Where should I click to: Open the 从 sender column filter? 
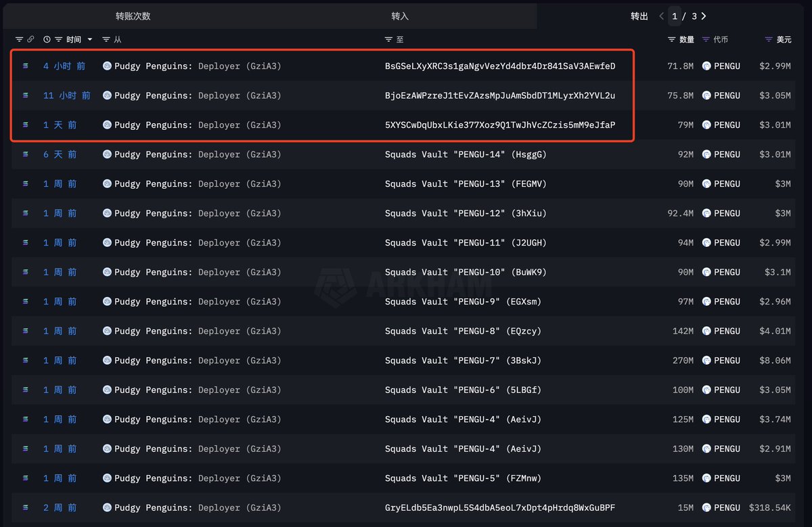tap(106, 40)
